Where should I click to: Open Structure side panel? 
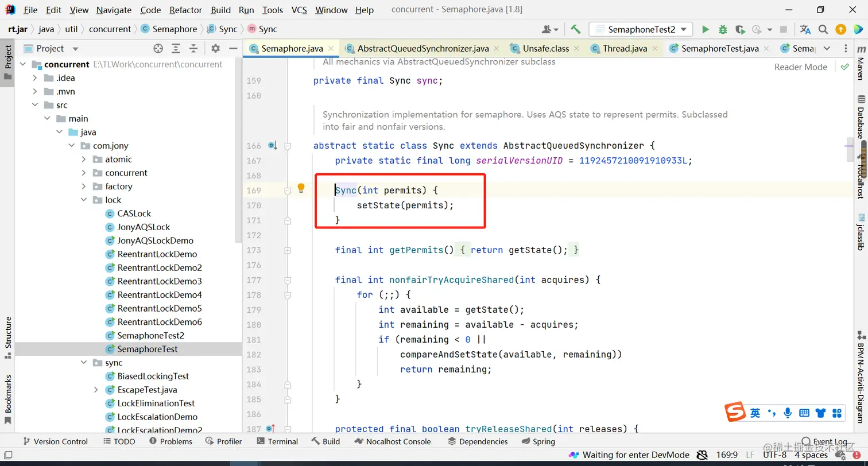tap(8, 337)
